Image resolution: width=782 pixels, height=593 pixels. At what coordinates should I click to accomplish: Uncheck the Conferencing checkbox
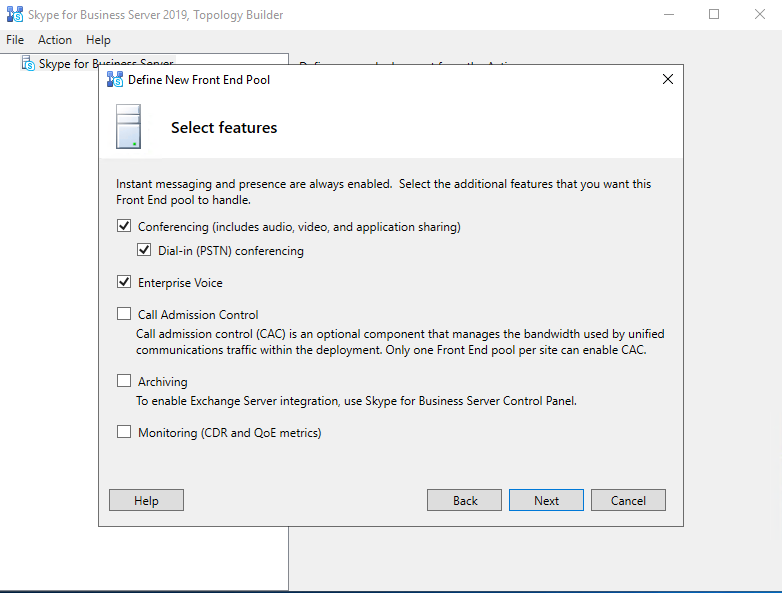click(124, 227)
